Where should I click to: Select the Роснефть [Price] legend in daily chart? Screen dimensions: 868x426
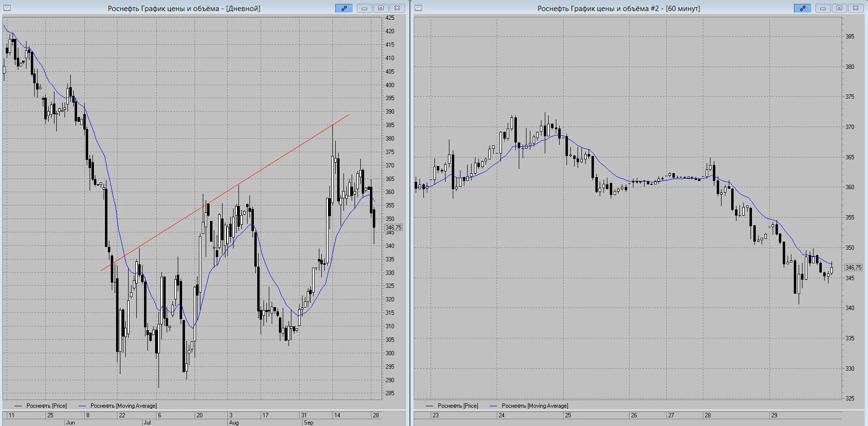click(x=41, y=406)
